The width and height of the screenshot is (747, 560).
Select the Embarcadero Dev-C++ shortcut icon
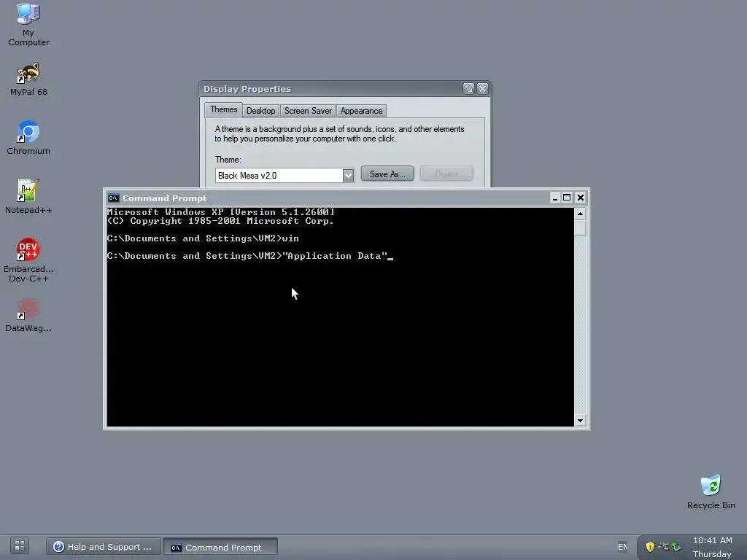tap(28, 260)
